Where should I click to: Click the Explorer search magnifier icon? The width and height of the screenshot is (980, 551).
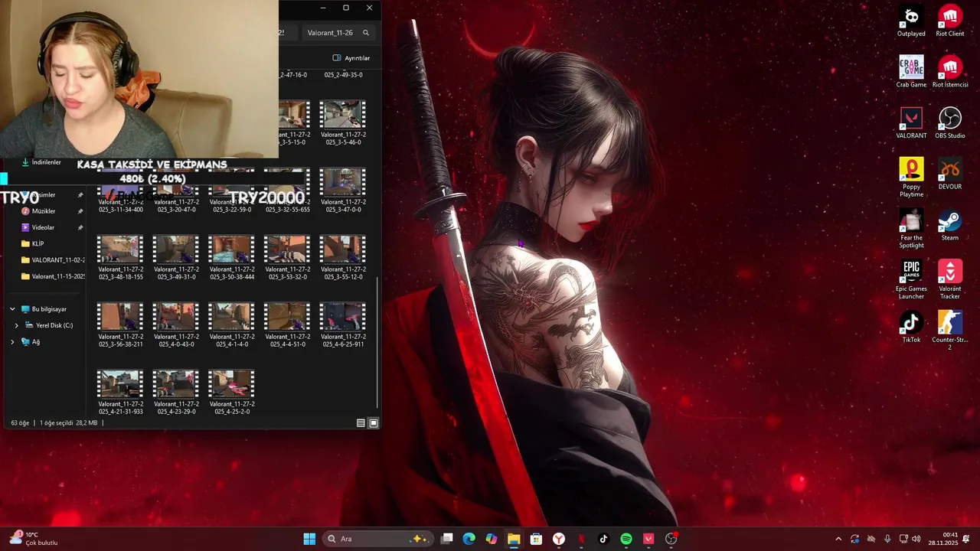[366, 33]
